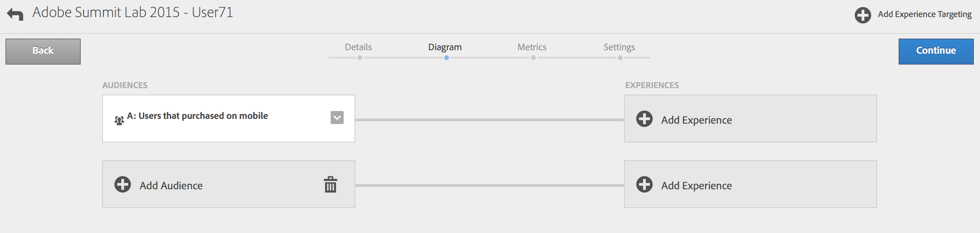The image size is (980, 233).
Task: Switch to the Metrics step tab
Action: point(531,47)
